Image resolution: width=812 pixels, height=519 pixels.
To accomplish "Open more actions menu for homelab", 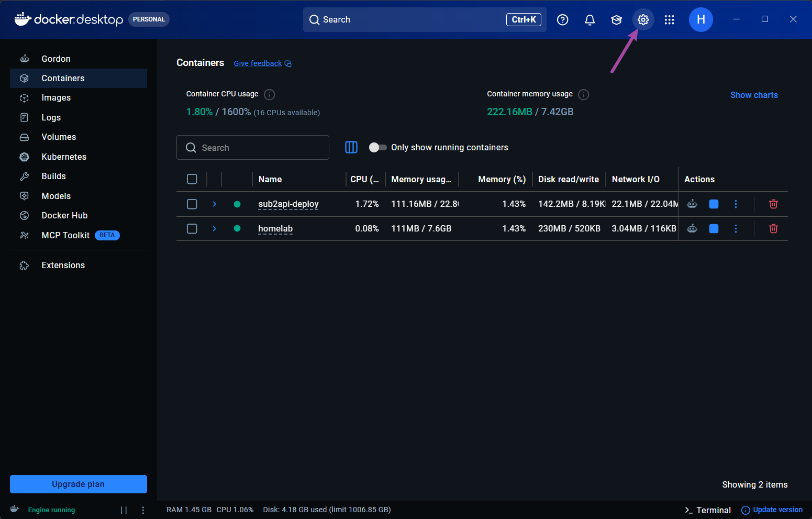I will pos(736,228).
